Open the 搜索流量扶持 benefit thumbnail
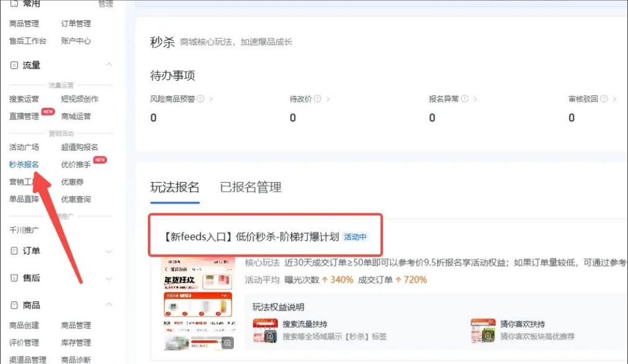This screenshot has height=364, width=628. pyautogui.click(x=265, y=331)
